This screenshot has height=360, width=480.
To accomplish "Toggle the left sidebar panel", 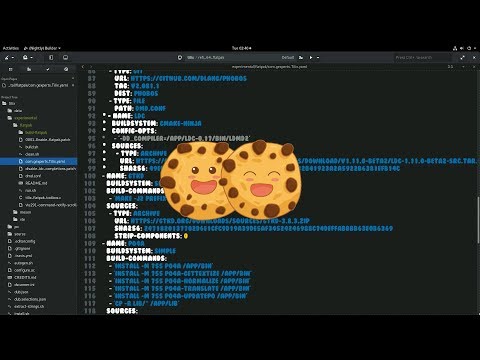I will (x=51, y=58).
